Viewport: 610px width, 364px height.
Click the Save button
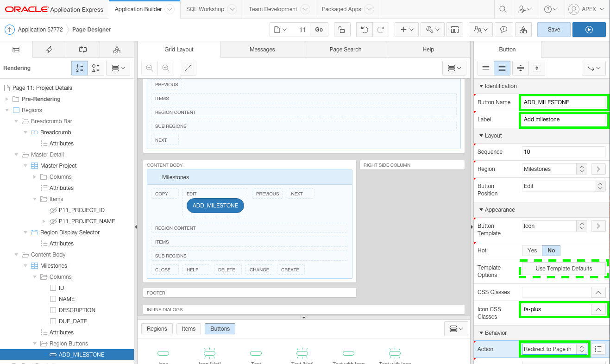[553, 29]
